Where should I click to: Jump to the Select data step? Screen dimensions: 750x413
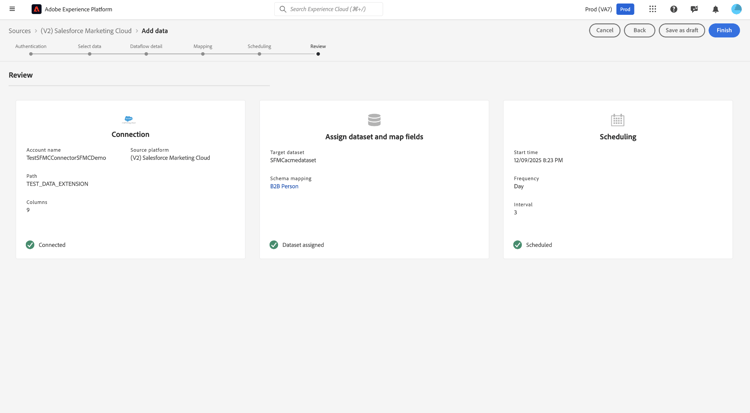coord(89,54)
